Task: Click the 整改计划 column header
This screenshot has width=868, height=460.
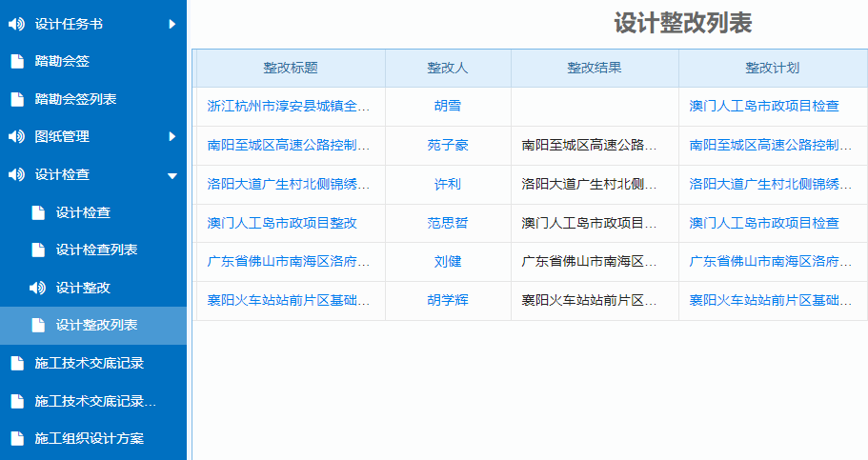Action: coord(772,68)
